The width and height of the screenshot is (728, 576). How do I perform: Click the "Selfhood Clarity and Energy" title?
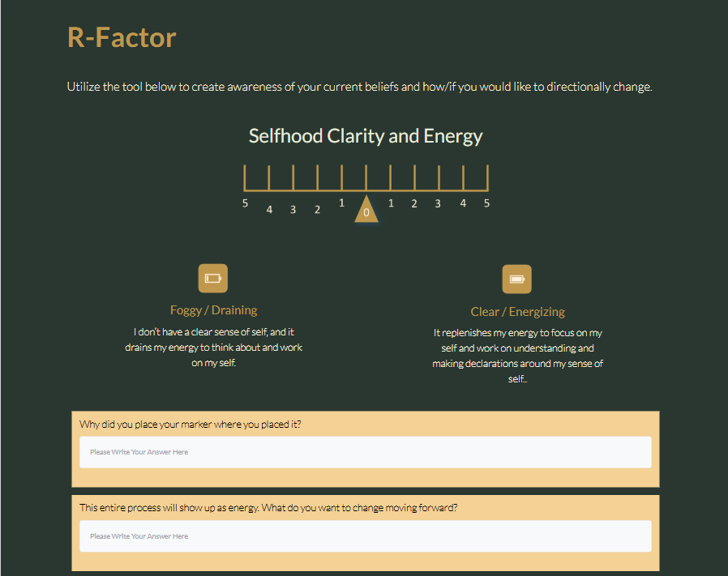366,136
